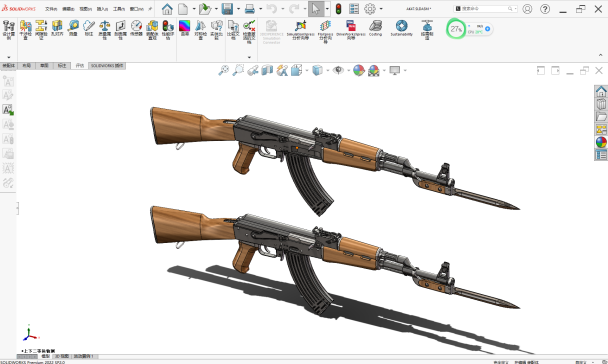Open the Sensor gauge tool
Screen dimensions: 608x364
coord(136,28)
